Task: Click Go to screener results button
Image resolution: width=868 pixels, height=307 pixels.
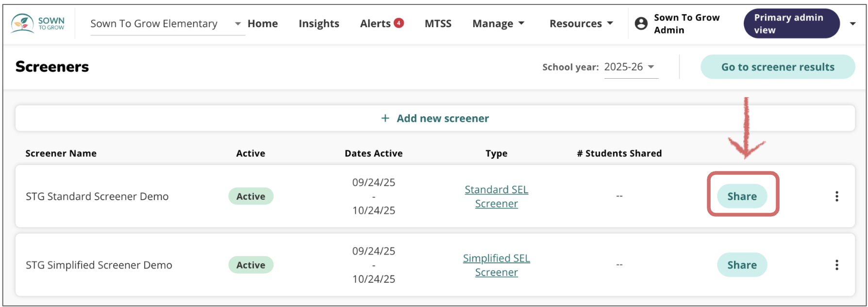Action: (777, 67)
